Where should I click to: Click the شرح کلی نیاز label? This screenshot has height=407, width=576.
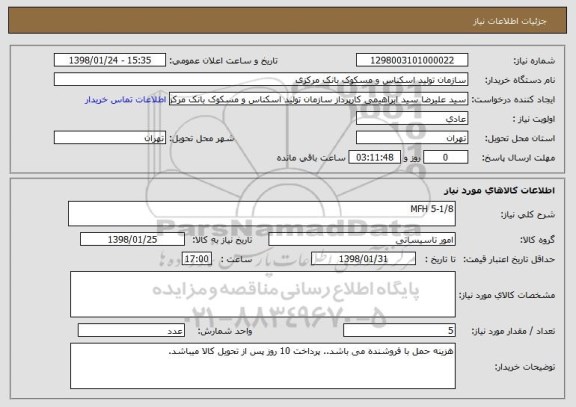pyautogui.click(x=528, y=215)
